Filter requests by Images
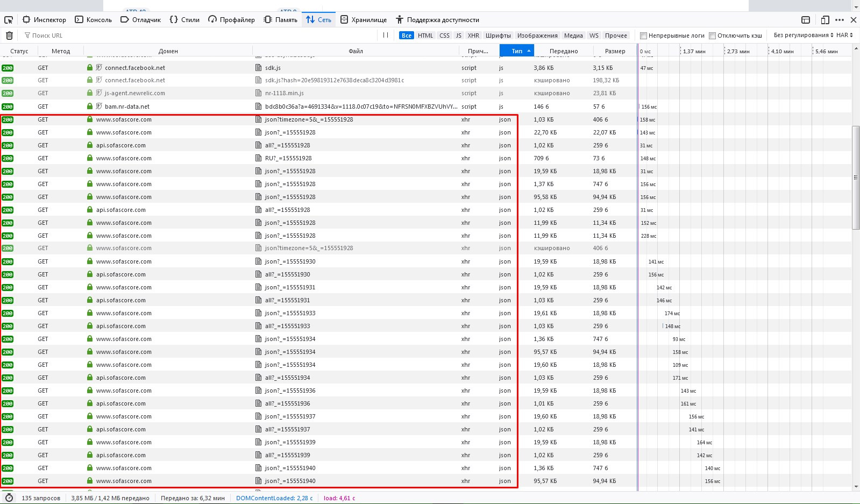 point(537,36)
